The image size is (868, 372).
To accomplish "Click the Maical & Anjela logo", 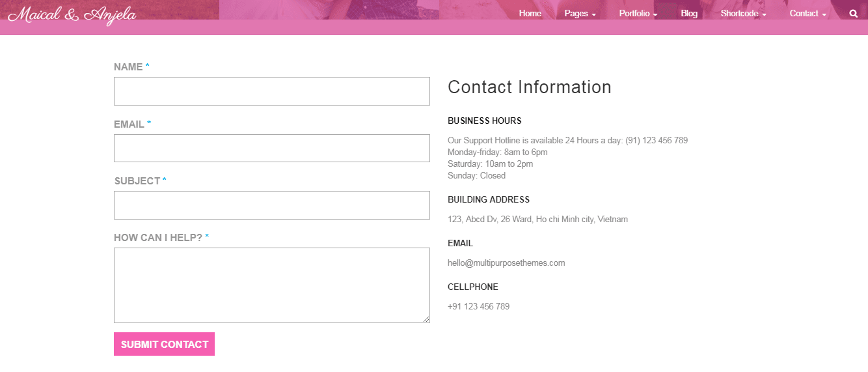I will click(x=72, y=15).
